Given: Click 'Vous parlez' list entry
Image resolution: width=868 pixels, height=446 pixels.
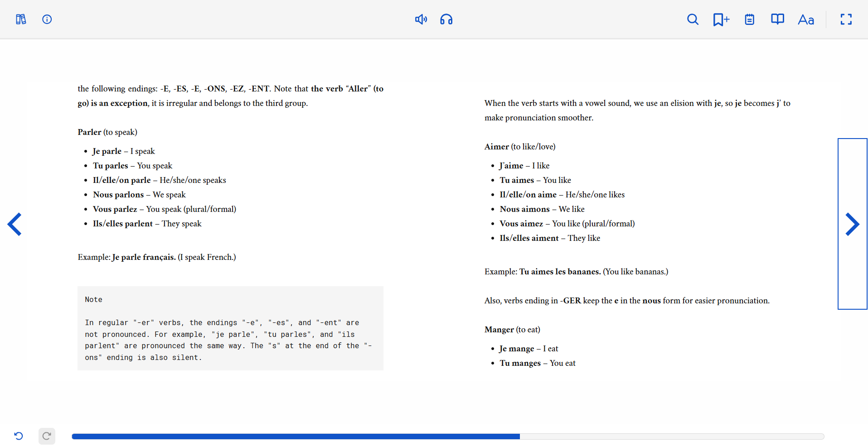Looking at the screenshot, I should click(x=165, y=209).
